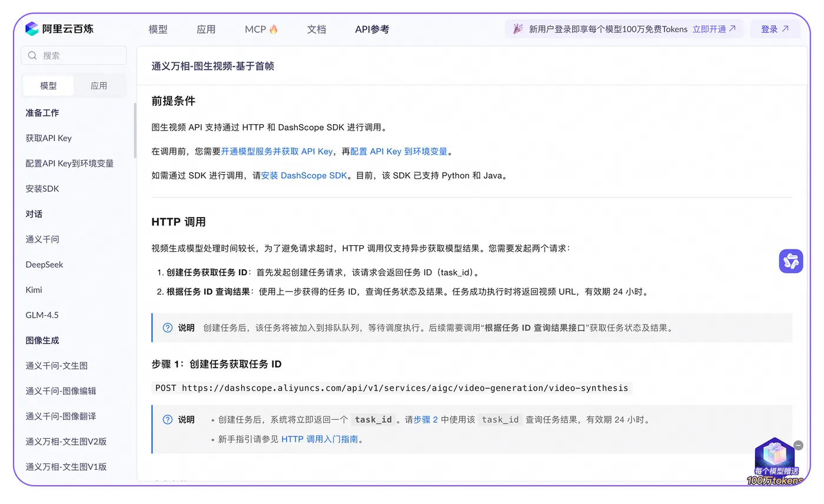Viewport: 824px width, 504px height.
Task: Click the bold task_id code chip
Action: (x=373, y=419)
